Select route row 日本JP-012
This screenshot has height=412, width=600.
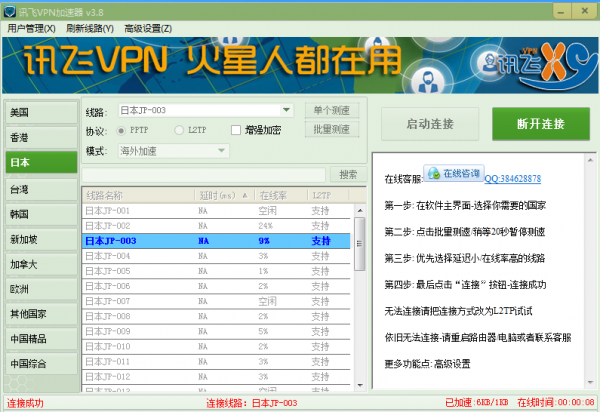pos(216,377)
